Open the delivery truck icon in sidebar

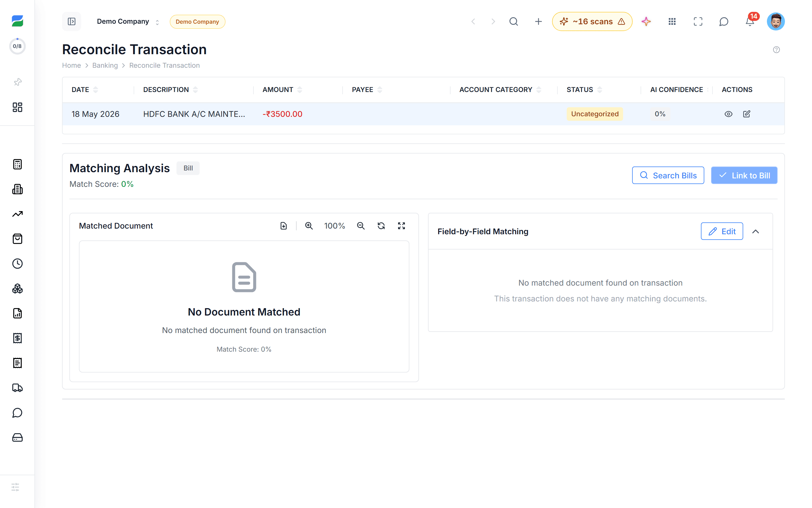point(17,388)
